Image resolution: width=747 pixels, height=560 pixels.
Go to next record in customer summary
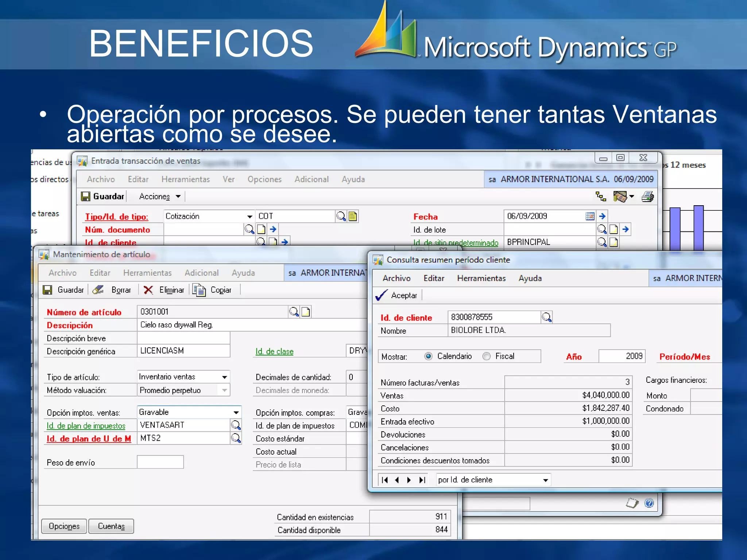[x=409, y=480]
